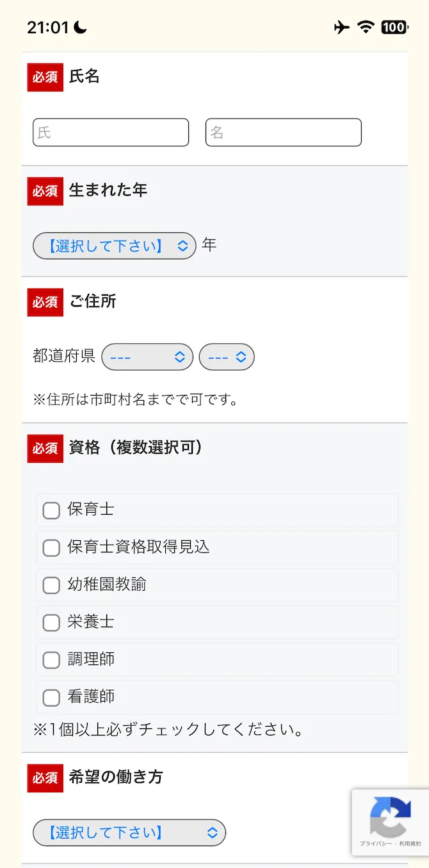Open the birth year selection dropdown
The height and width of the screenshot is (868, 429).
tap(114, 246)
